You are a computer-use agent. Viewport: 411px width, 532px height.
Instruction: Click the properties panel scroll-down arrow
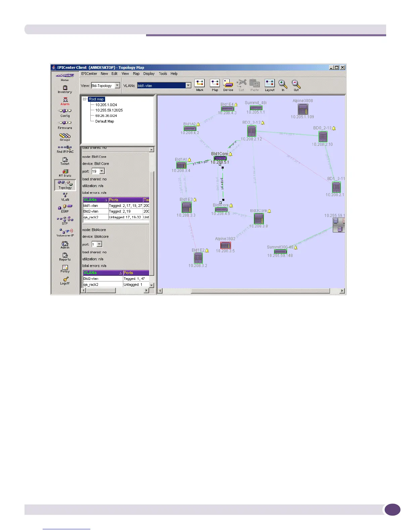pyautogui.click(x=151, y=285)
